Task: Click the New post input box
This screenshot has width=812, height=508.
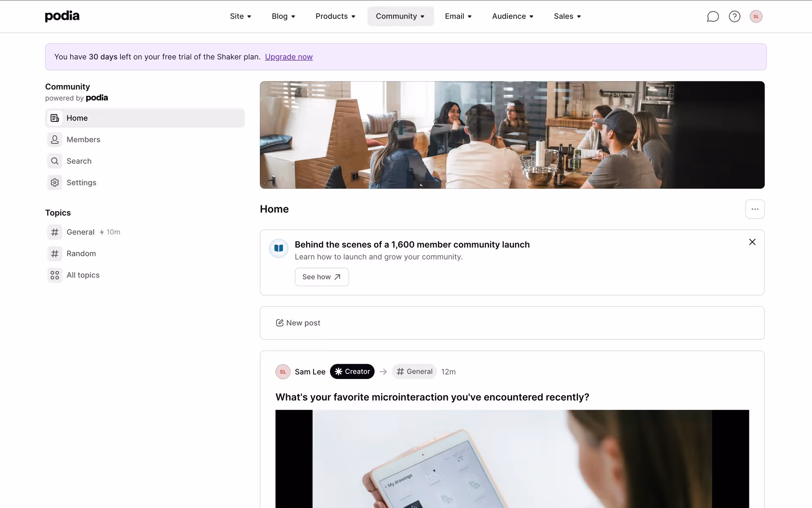Action: click(512, 323)
